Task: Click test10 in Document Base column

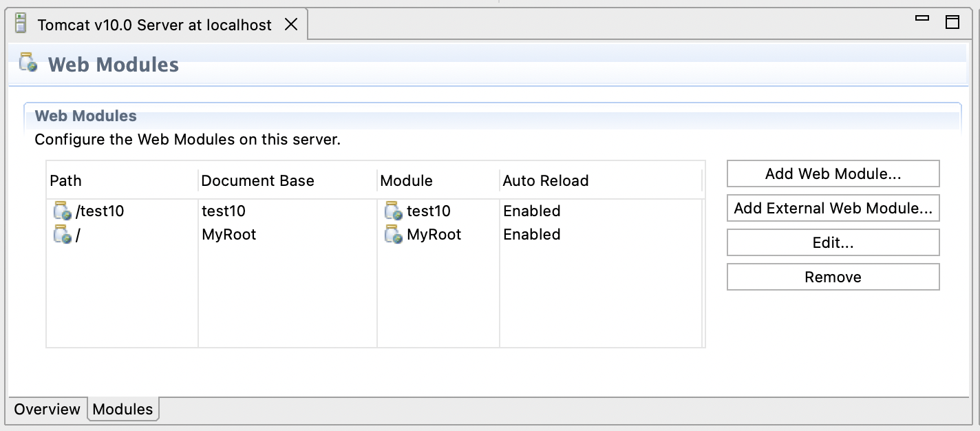Action: (224, 211)
